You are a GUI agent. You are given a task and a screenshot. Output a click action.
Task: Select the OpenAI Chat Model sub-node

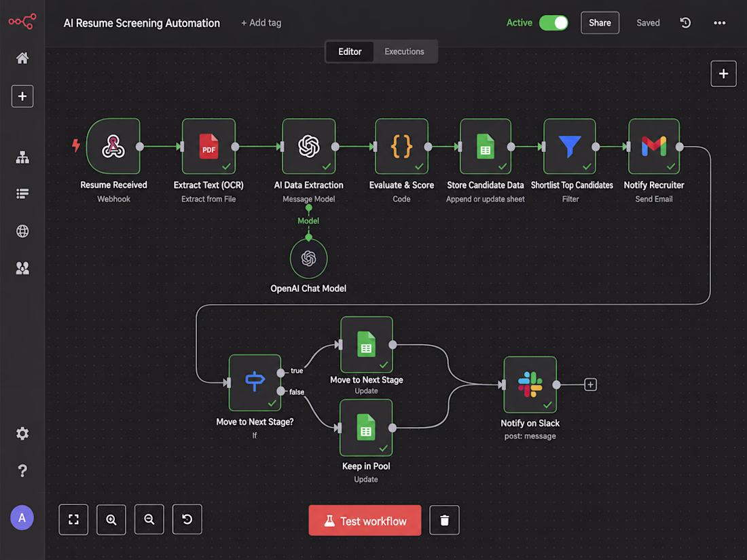tap(309, 259)
